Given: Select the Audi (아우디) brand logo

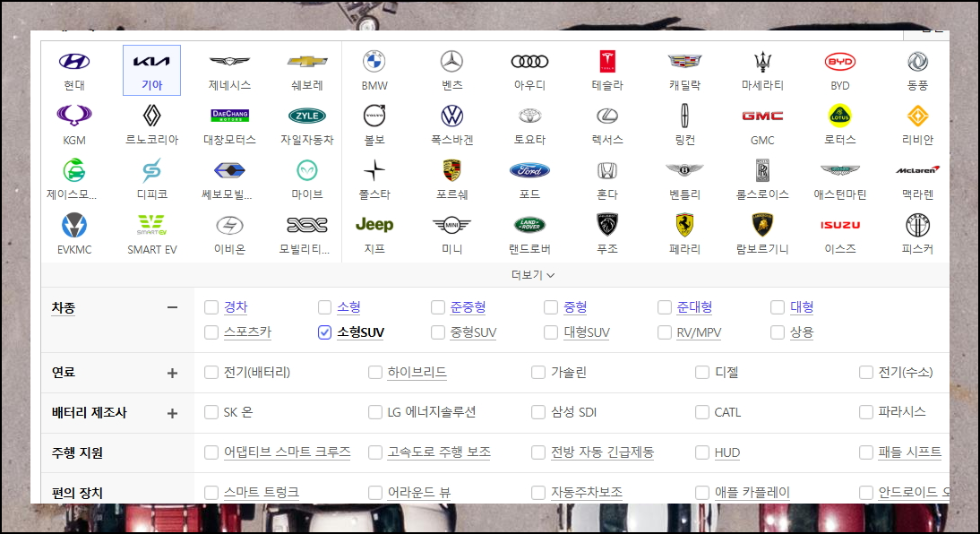Looking at the screenshot, I should coord(529,61).
